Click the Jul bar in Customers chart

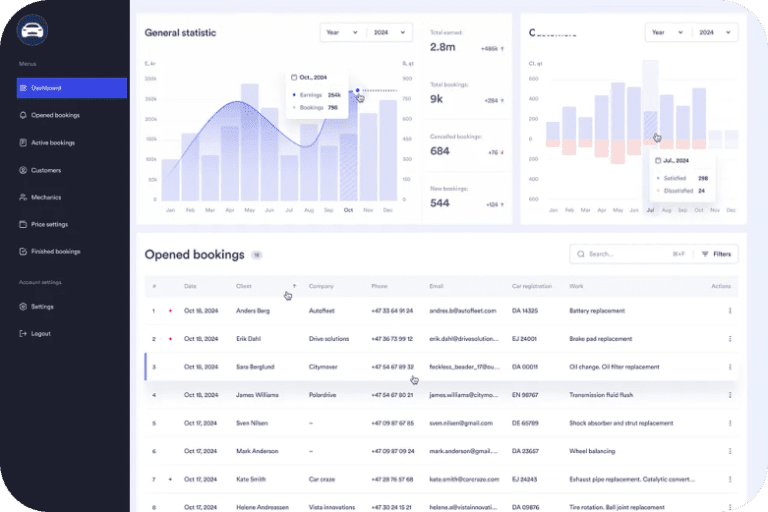click(x=650, y=126)
